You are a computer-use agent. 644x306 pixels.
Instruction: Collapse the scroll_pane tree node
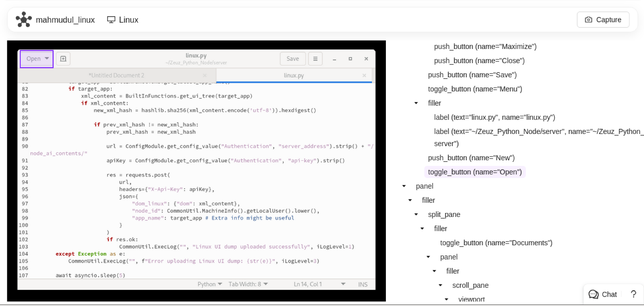tap(441, 285)
